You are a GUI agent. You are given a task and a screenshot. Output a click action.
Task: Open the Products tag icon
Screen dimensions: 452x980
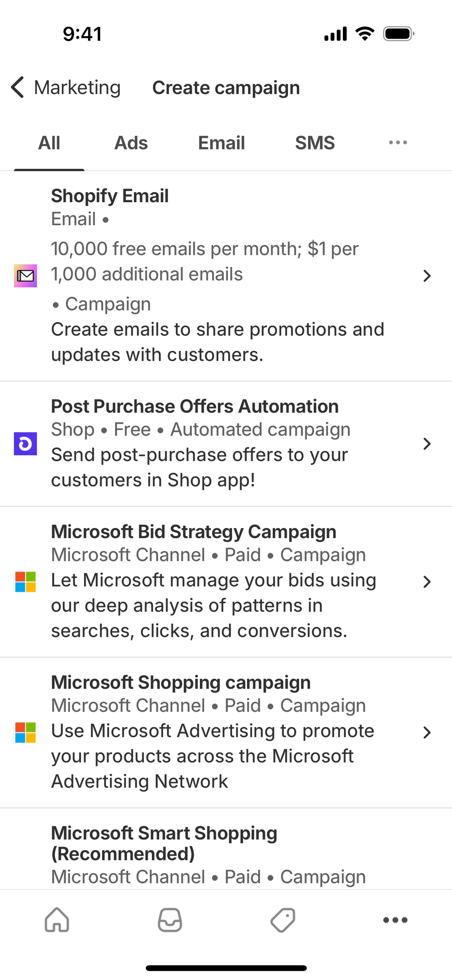(283, 920)
